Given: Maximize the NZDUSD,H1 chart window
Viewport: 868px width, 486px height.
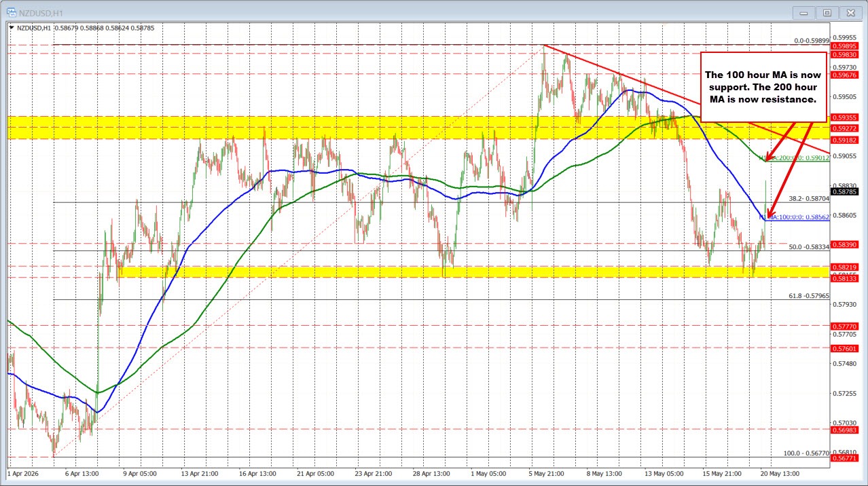Looking at the screenshot, I should coord(827,12).
